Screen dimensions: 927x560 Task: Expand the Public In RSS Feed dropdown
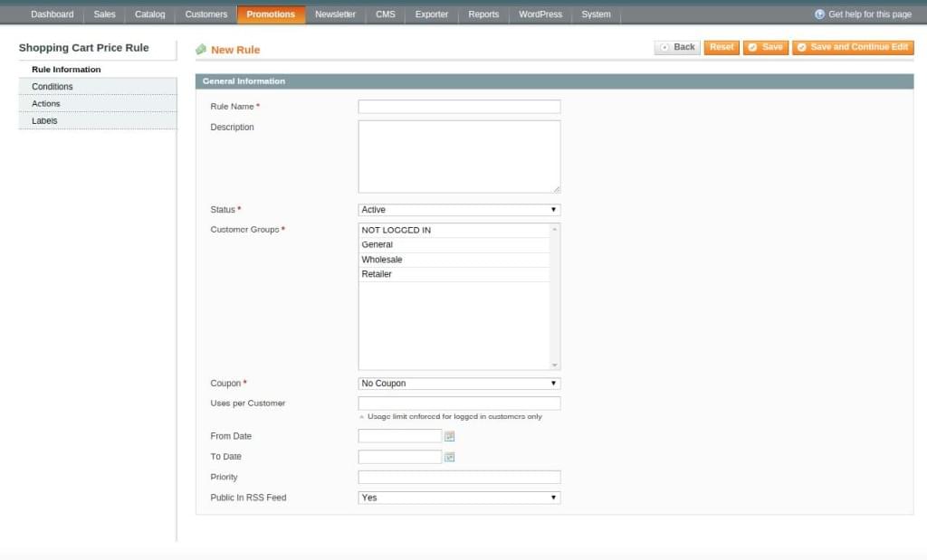(x=459, y=498)
